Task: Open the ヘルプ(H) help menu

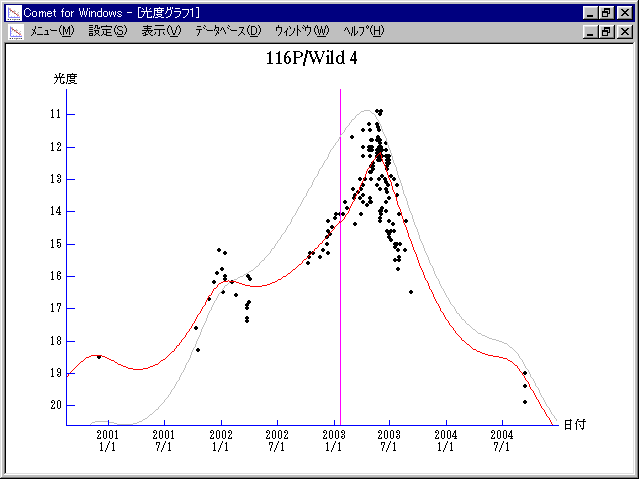Action: tap(363, 31)
